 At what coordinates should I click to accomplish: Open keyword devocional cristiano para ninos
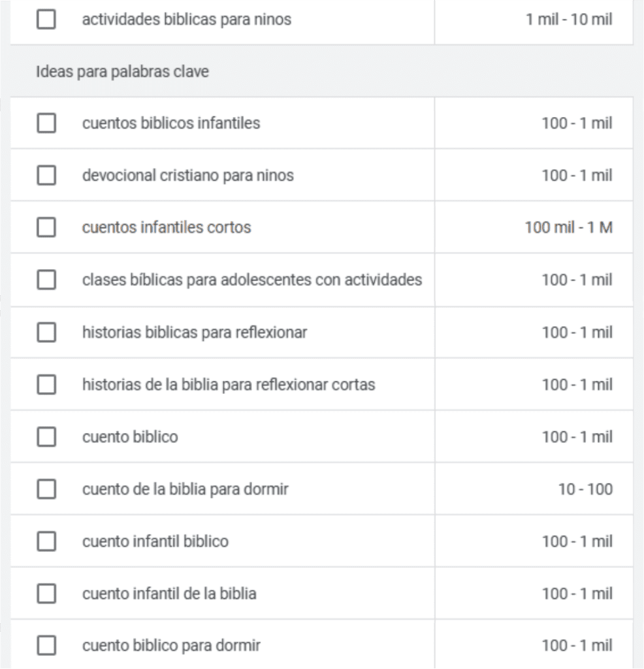(187, 175)
